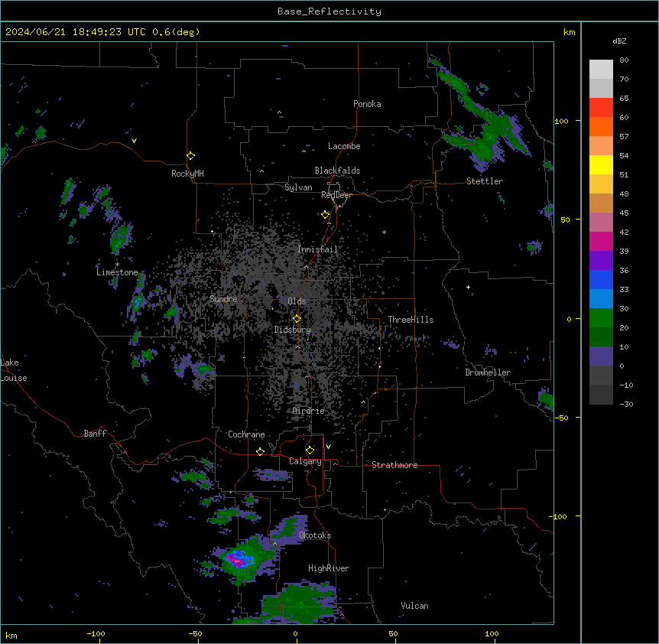Screen dimensions: 659x644
Task: Click the Ponoka city label
Action: click(x=367, y=104)
